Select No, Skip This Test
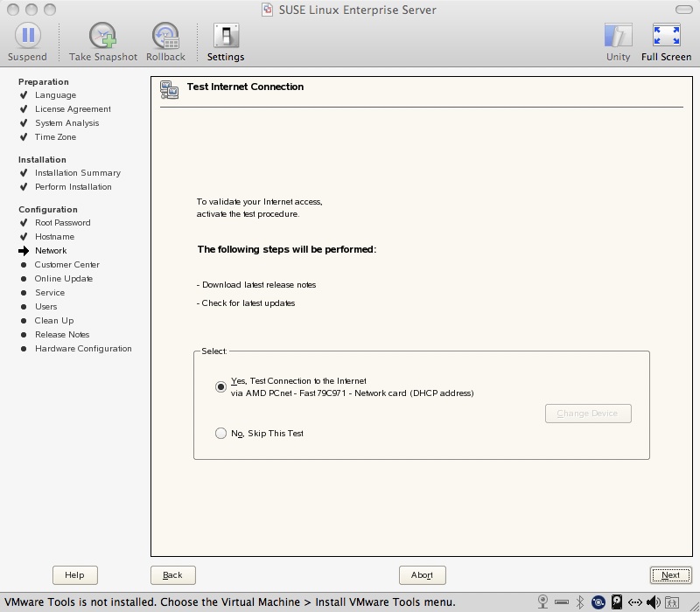 pyautogui.click(x=220, y=433)
